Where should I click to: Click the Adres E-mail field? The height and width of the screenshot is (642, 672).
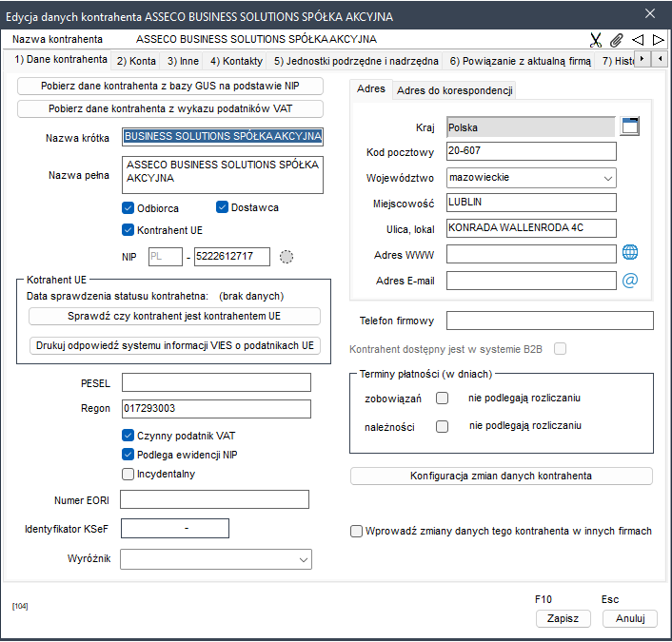pyautogui.click(x=531, y=281)
